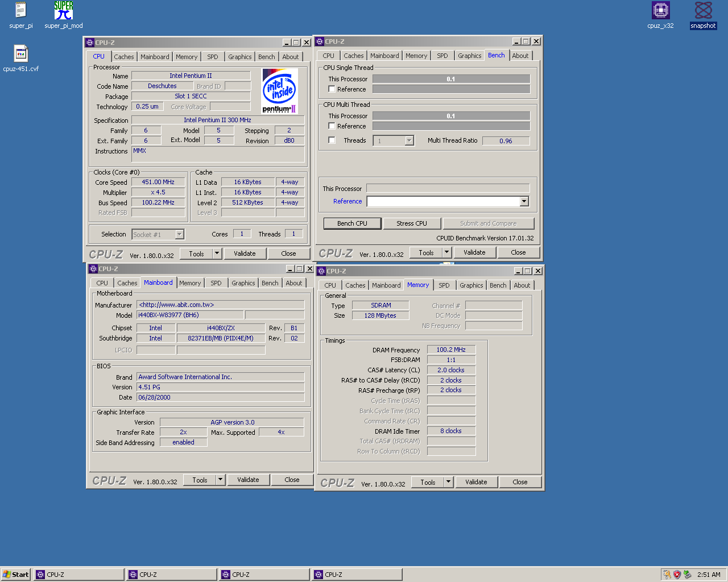728x582 pixels.
Task: Switch to fourth CPU-Z taskbar button
Action: 357,575
